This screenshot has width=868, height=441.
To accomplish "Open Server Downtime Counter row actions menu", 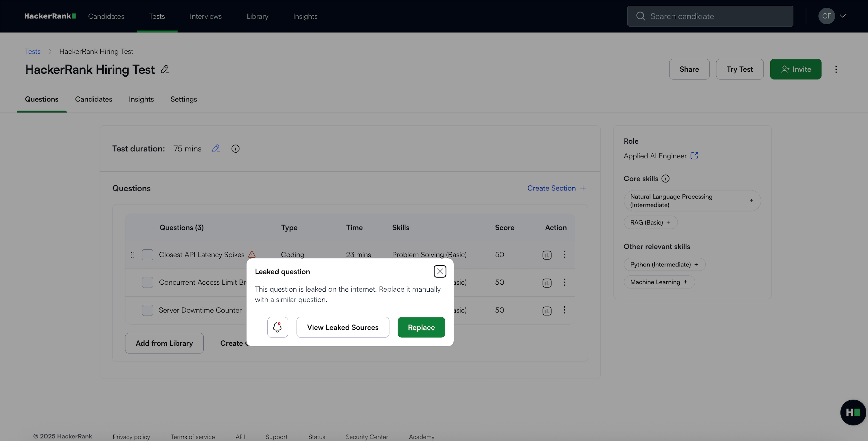I will (564, 310).
